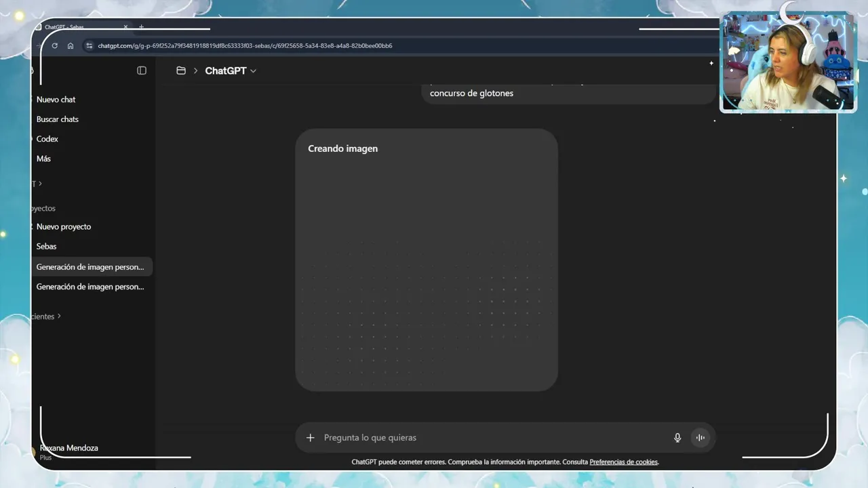Screen dimensions: 868x488
Task: Start a Nuevo chat
Action: click(56, 100)
